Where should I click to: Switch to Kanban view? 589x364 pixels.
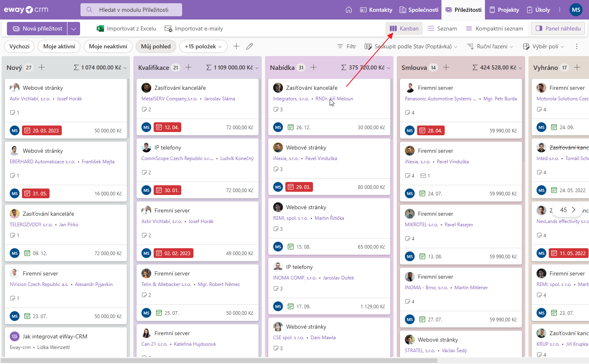tap(404, 28)
